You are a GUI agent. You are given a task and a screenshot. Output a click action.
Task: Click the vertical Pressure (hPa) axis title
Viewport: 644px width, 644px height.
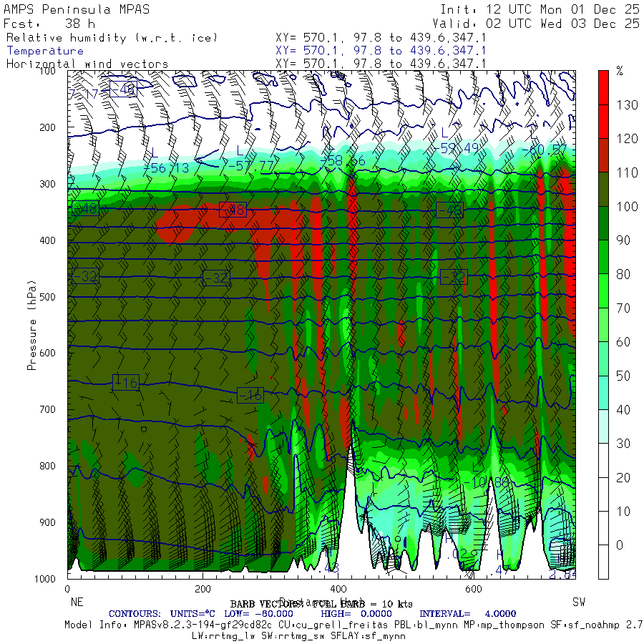pos(31,325)
